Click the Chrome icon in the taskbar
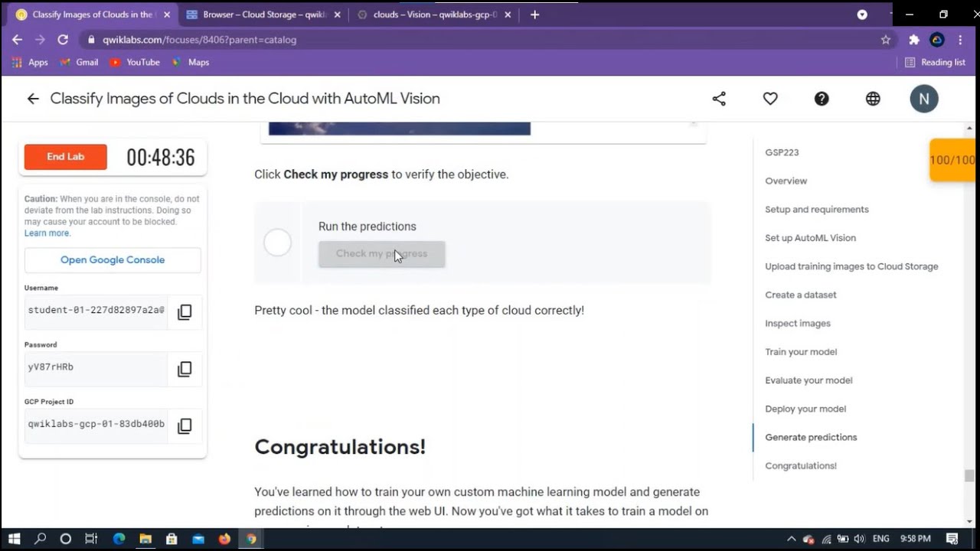980x551 pixels. coord(251,539)
